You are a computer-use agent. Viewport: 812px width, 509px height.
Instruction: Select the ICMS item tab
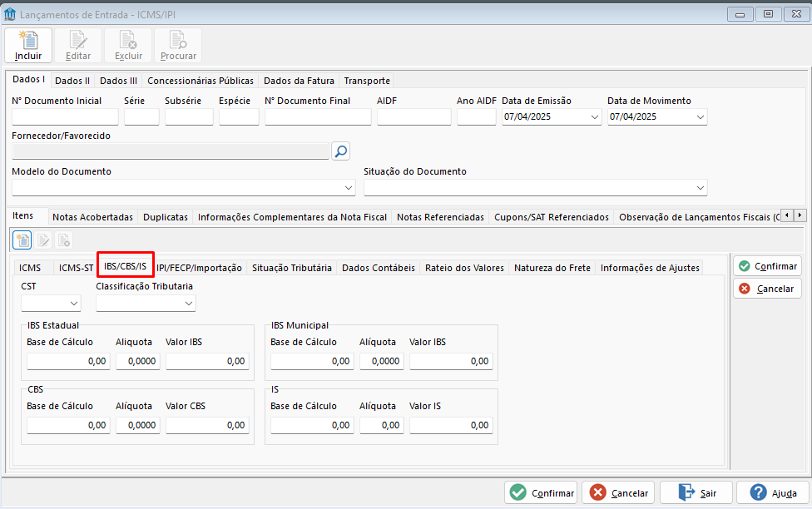(x=30, y=268)
